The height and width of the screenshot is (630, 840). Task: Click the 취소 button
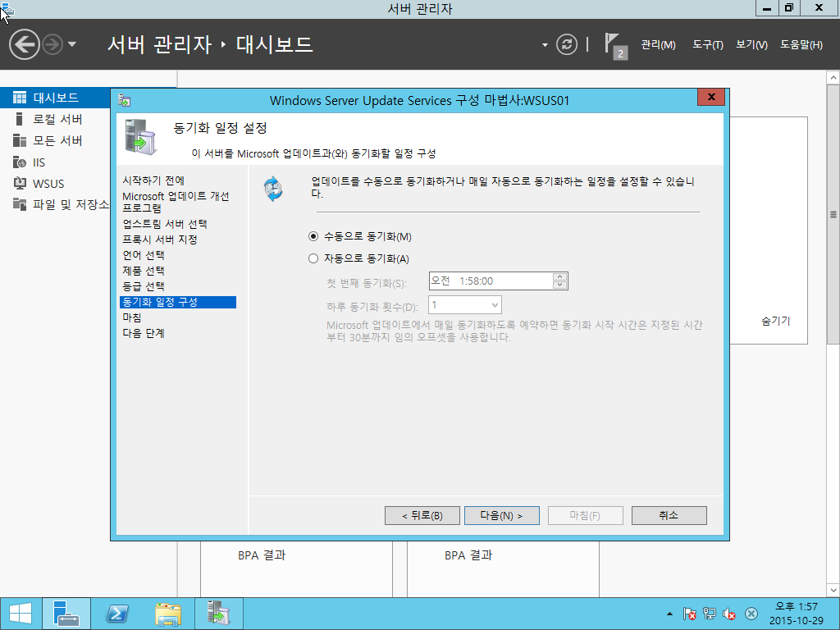click(x=669, y=515)
